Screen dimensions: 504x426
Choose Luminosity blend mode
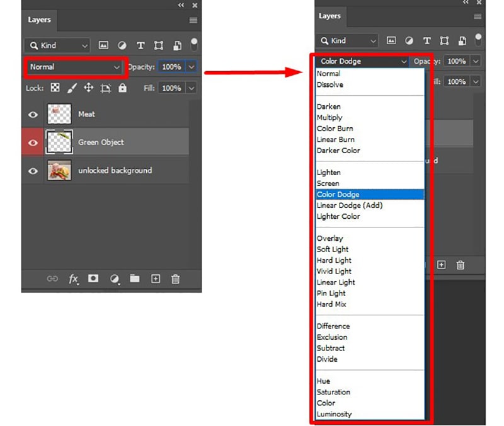(x=334, y=413)
